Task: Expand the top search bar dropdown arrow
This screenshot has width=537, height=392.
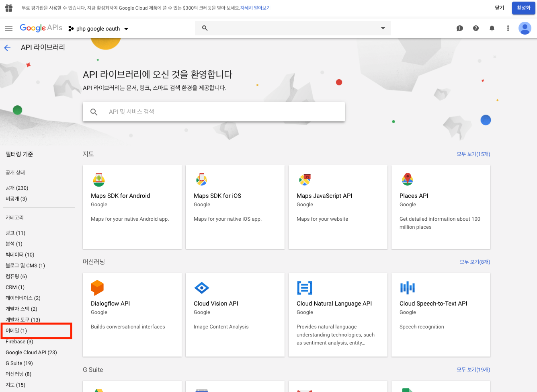Action: [383, 28]
